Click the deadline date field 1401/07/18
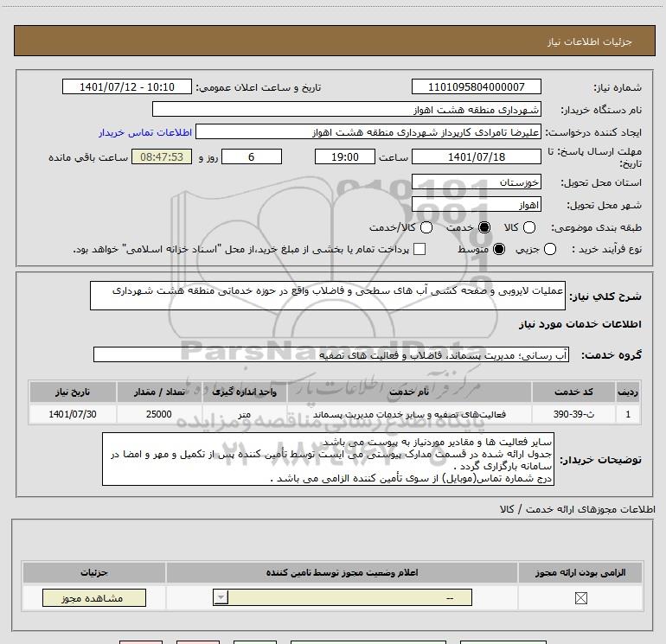The width and height of the screenshot is (666, 644). [x=476, y=156]
